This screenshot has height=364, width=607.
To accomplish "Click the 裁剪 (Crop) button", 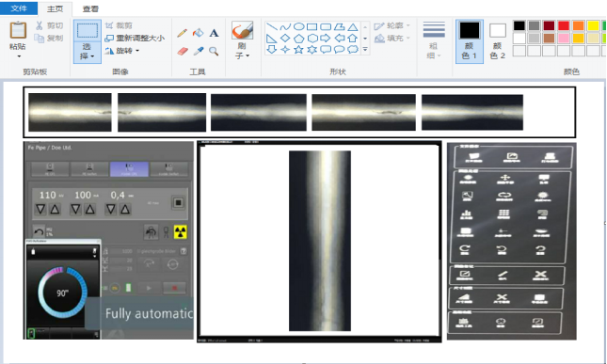I will (119, 26).
